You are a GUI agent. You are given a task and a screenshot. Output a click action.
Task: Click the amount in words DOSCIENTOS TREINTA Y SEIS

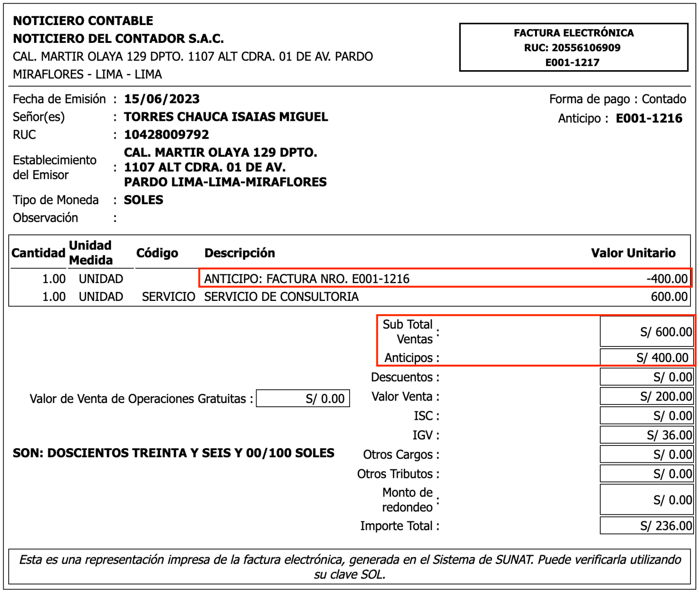coord(173,453)
